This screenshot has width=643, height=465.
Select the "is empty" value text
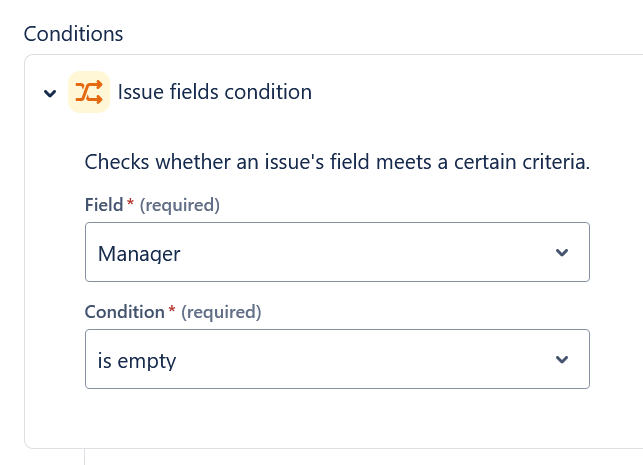[137, 361]
